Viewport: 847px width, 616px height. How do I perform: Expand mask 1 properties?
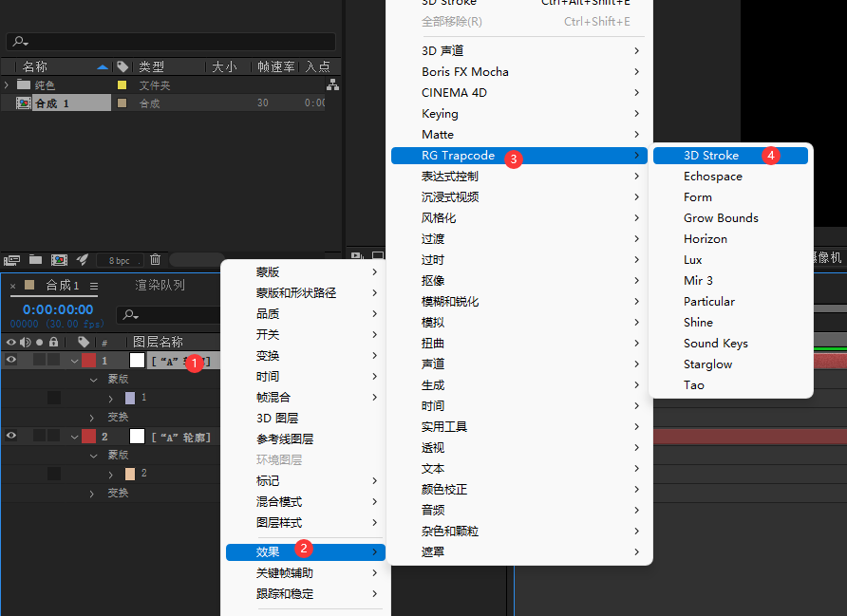111,399
